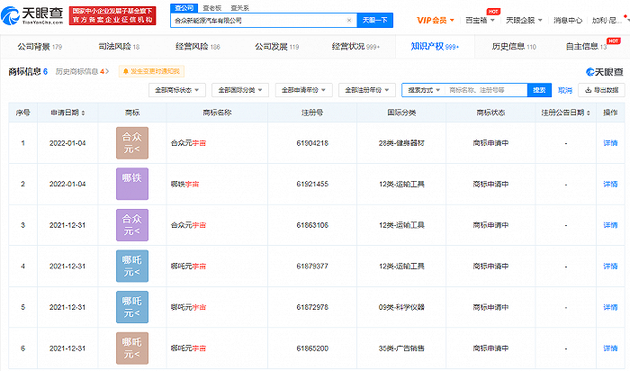Click the registration number 61921455
Image resolution: width=630 pixels, height=371 pixels.
click(312, 184)
